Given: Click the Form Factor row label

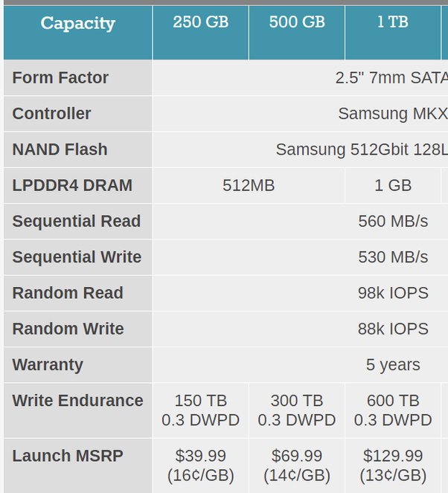Looking at the screenshot, I should tap(77, 77).
